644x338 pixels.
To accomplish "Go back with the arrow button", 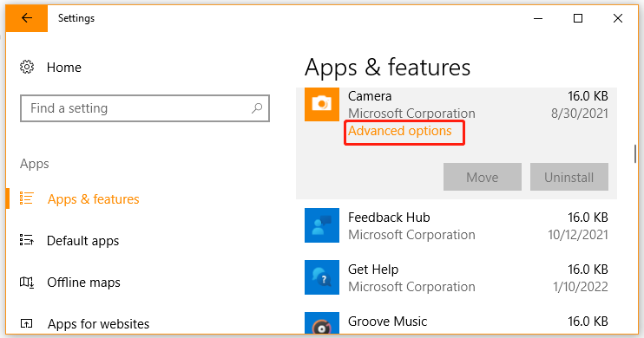I will (27, 18).
